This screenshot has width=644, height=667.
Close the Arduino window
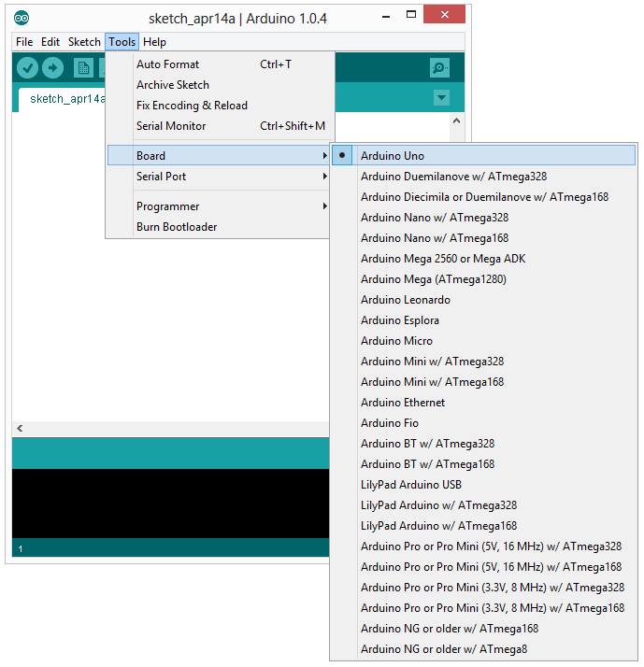(x=444, y=14)
